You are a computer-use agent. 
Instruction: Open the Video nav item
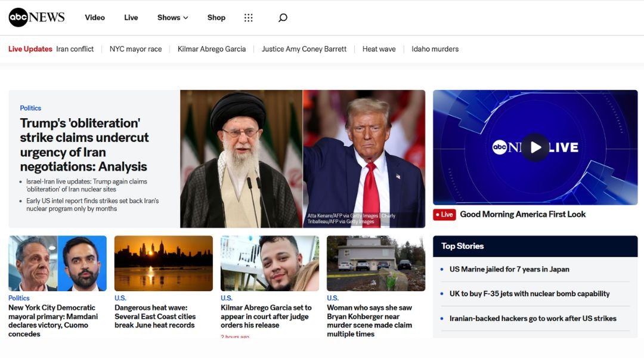95,18
